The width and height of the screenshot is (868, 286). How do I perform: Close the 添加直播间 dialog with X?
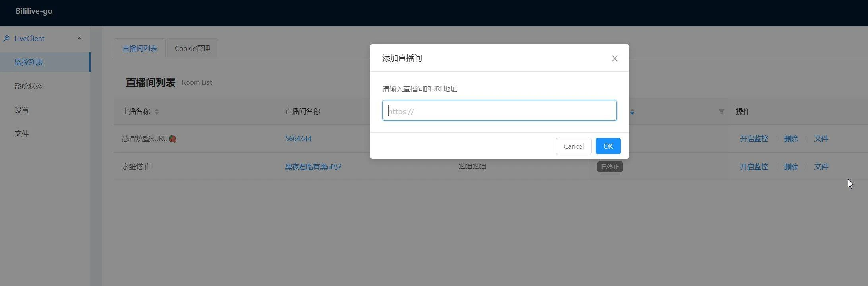point(614,58)
